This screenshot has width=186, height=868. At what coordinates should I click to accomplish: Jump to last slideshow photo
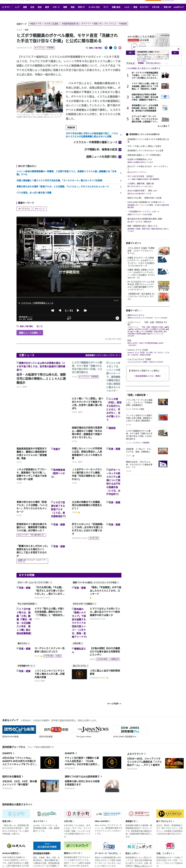pos(85,310)
